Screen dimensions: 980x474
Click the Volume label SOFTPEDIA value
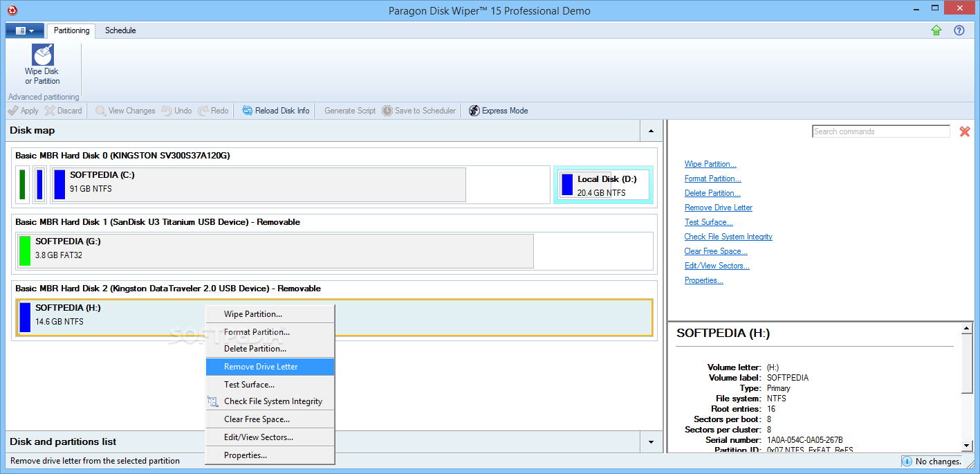click(x=788, y=378)
